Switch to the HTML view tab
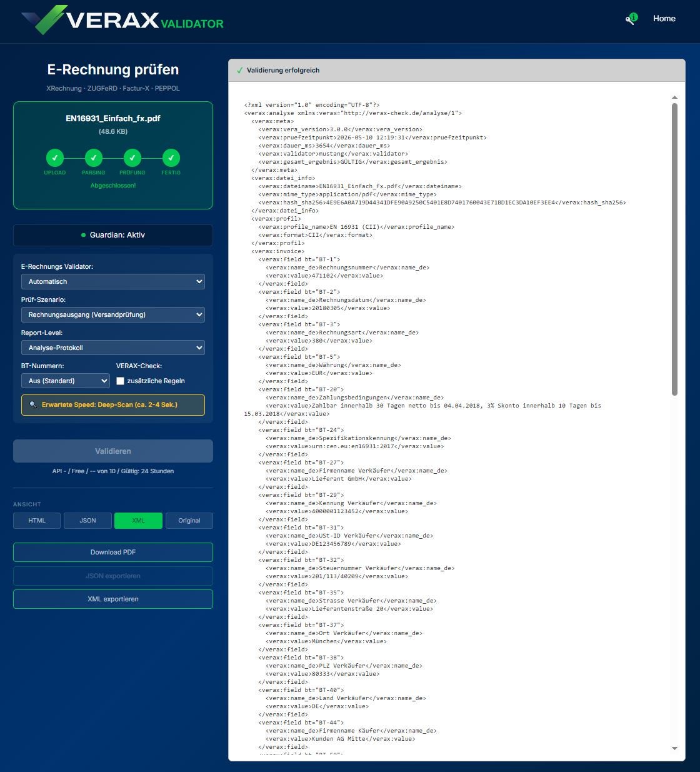 tap(37, 521)
